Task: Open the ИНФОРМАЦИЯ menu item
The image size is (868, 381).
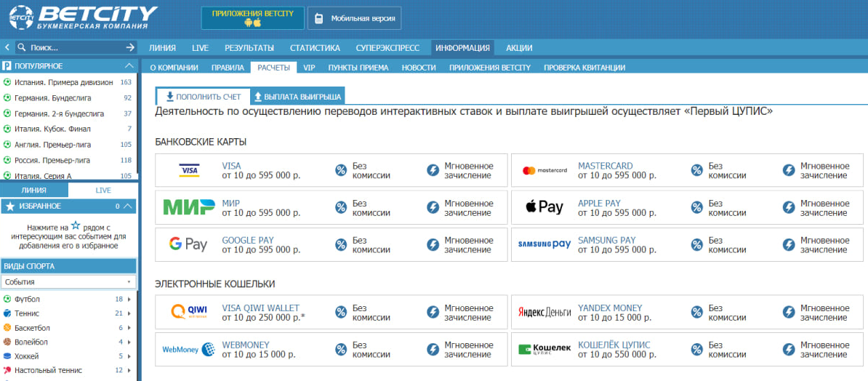Action: (x=462, y=48)
